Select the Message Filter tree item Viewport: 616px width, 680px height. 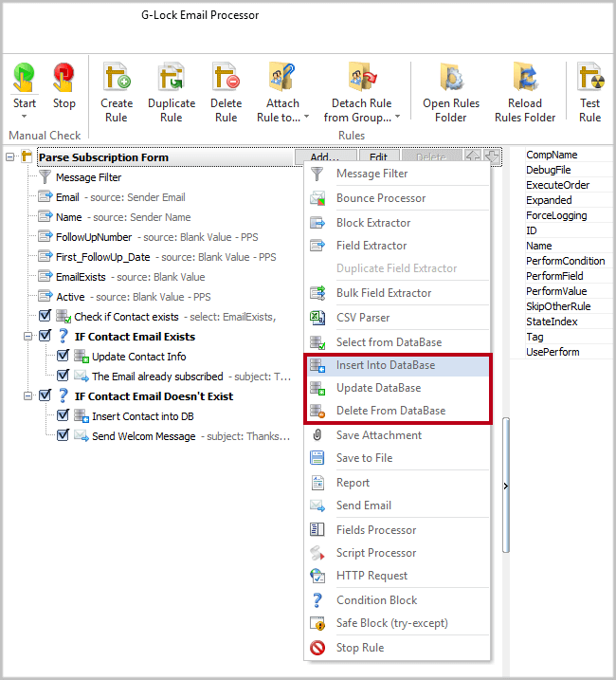(89, 177)
